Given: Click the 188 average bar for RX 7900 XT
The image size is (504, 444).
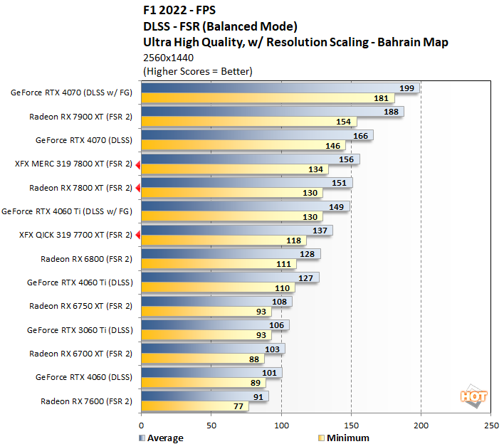Looking at the screenshot, I should (x=273, y=112).
